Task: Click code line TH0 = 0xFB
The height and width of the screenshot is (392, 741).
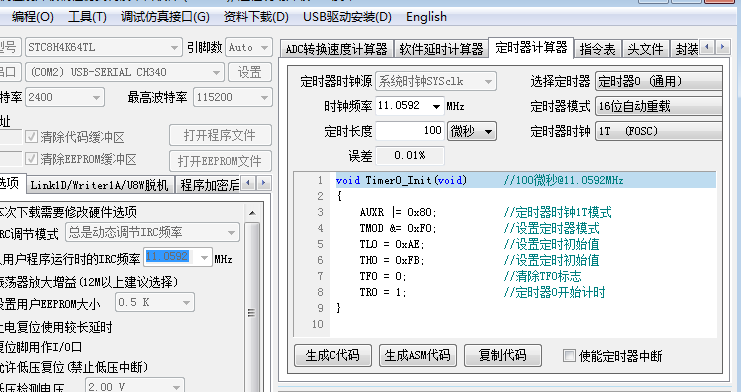Action: pos(392,260)
